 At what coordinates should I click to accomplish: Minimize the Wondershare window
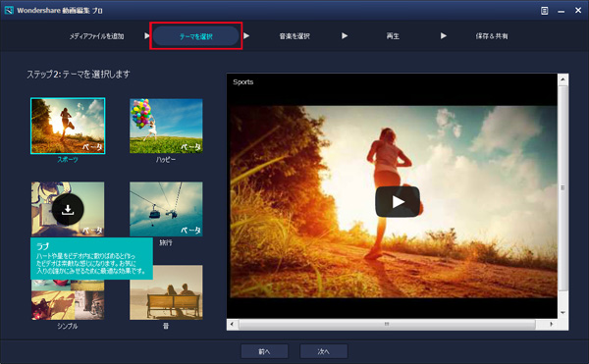562,11
